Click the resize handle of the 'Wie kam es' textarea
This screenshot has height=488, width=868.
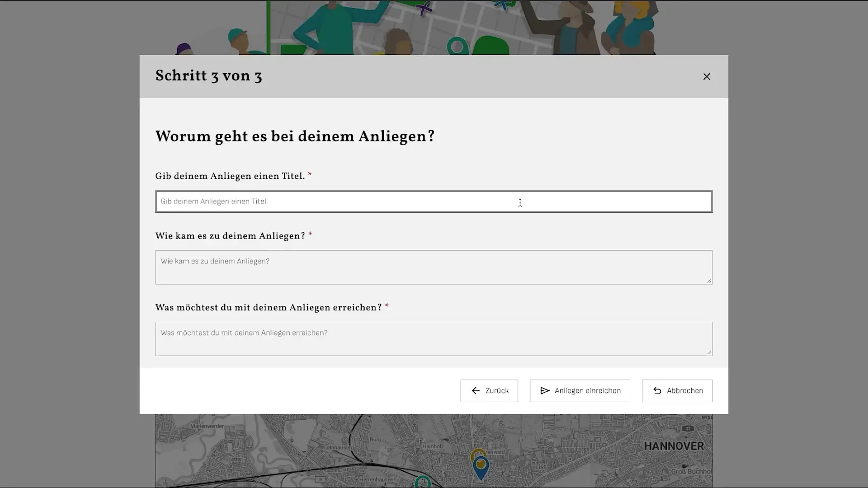[709, 281]
